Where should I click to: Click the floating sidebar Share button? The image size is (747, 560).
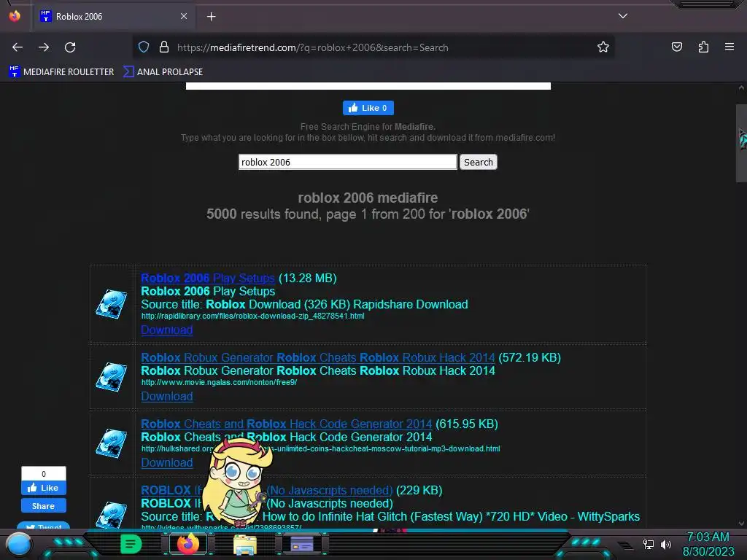click(x=43, y=506)
